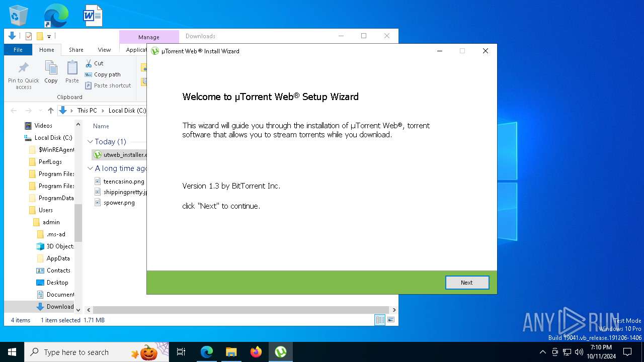Screen dimensions: 644x362
Task: Open recent locations dropdown arrow
Action: (40, 111)
